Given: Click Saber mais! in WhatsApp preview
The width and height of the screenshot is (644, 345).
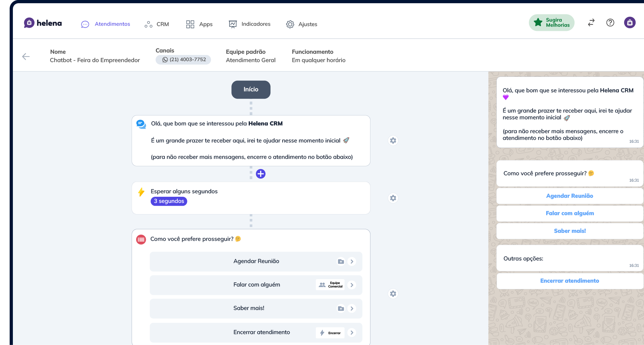Looking at the screenshot, I should [570, 231].
